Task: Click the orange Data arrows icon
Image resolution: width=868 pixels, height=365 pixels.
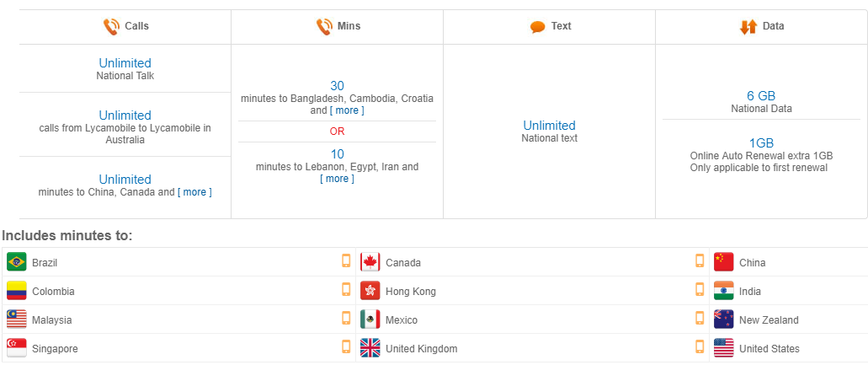Action: (748, 27)
